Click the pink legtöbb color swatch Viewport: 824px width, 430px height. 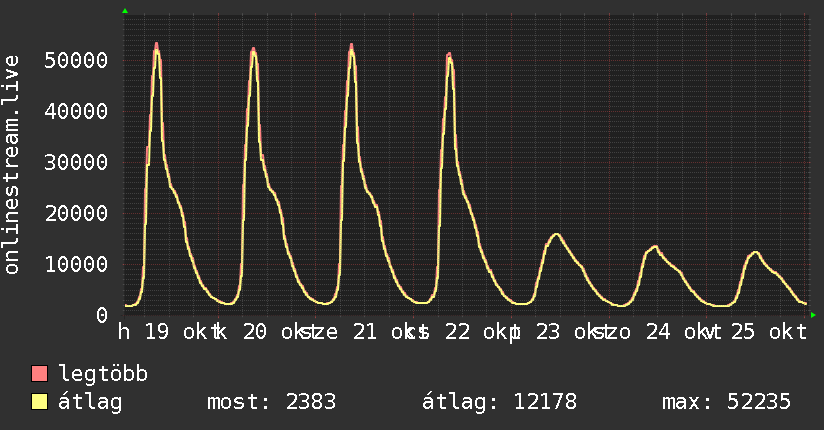pyautogui.click(x=39, y=374)
